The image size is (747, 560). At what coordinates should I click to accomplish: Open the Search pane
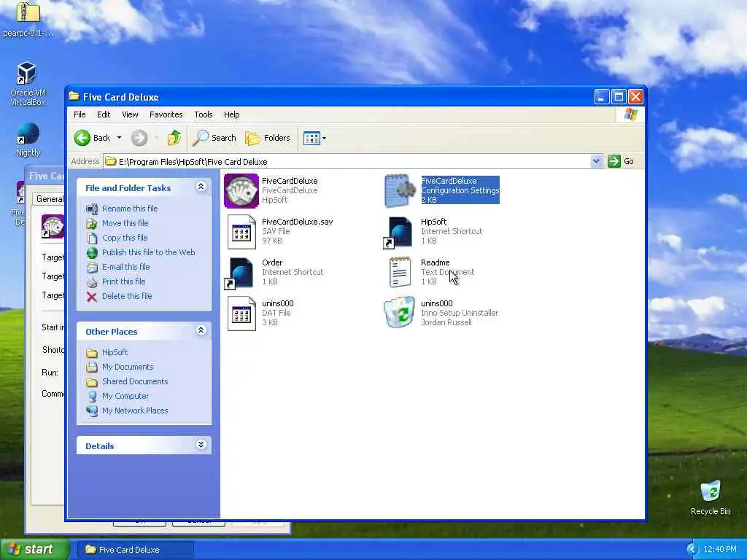(x=214, y=138)
